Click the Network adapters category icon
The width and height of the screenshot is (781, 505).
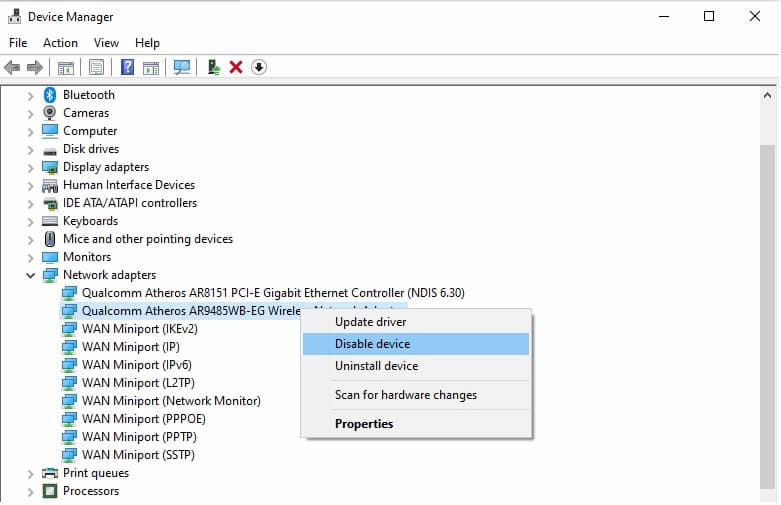50,275
